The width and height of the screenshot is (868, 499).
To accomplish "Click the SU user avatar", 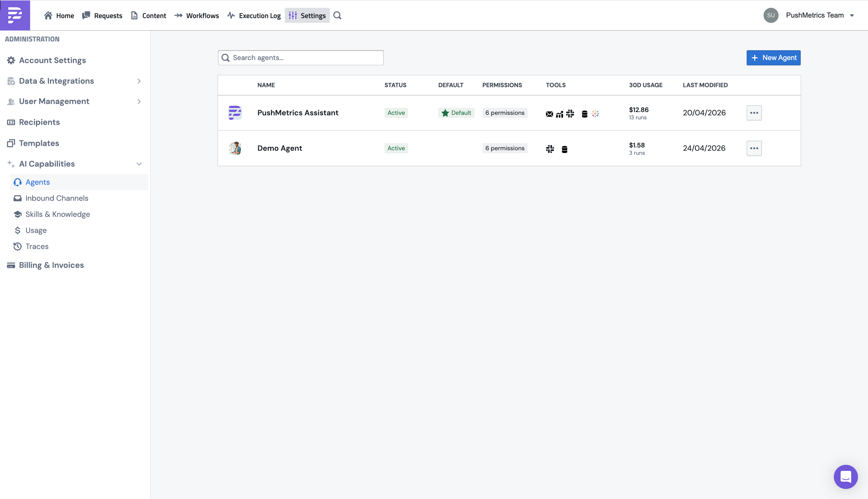I will coord(771,15).
